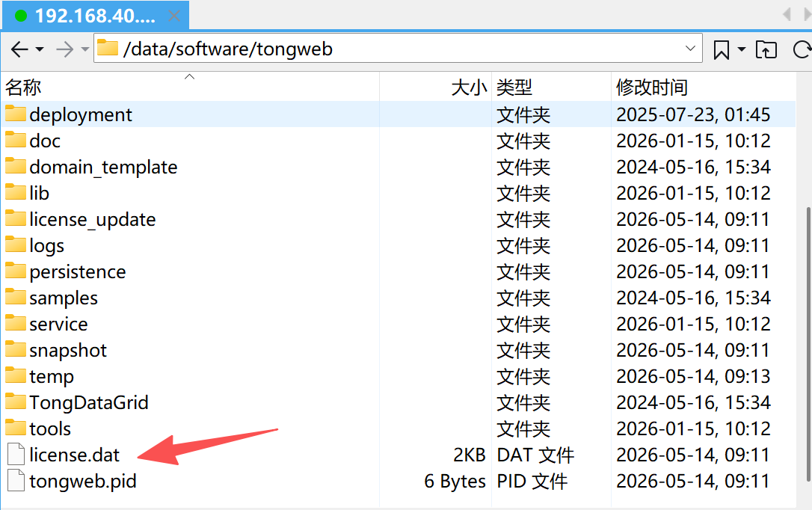The height and width of the screenshot is (510, 812).
Task: Select the tools folder icon
Action: point(16,428)
